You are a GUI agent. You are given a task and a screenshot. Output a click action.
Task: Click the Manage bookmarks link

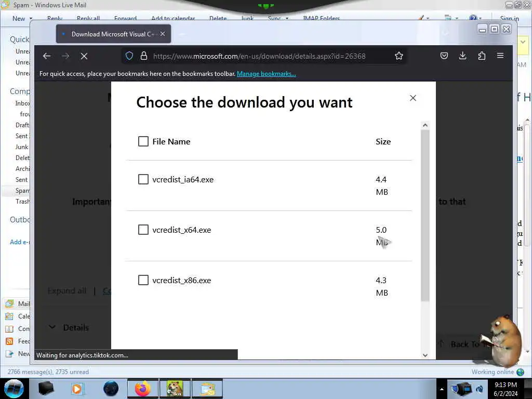[267, 74]
